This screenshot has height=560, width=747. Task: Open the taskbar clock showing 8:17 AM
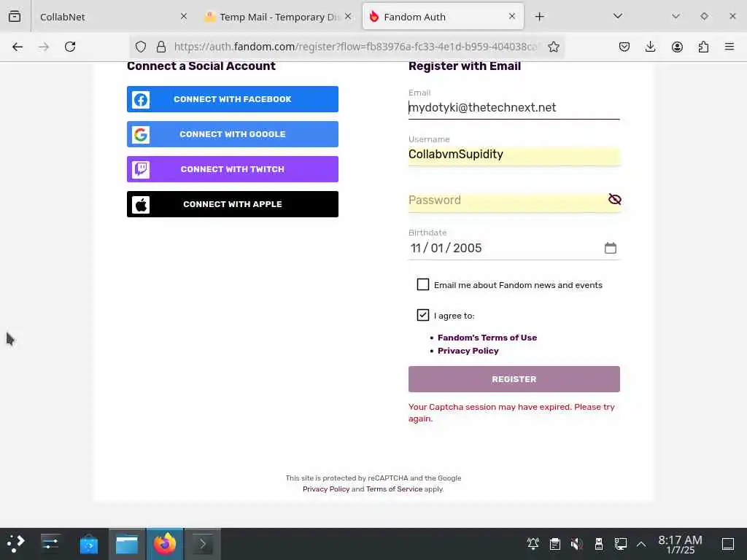[681, 544]
